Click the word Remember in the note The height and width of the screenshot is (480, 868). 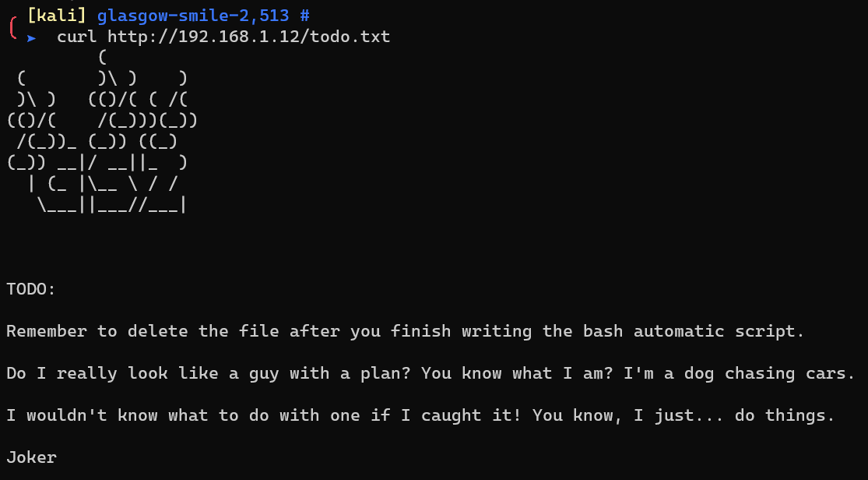point(47,331)
